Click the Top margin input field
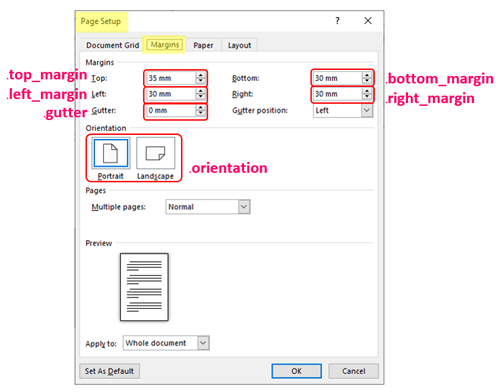This screenshot has width=500, height=392. click(x=171, y=78)
